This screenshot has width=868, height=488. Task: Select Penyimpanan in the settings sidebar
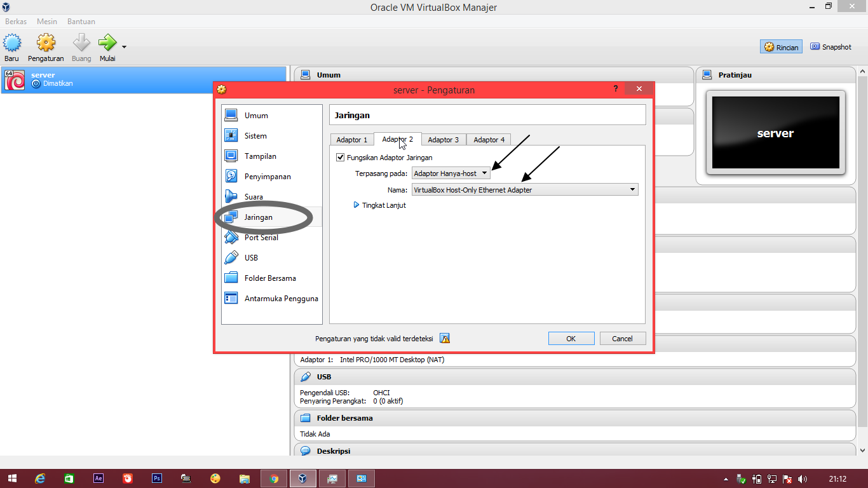click(271, 177)
